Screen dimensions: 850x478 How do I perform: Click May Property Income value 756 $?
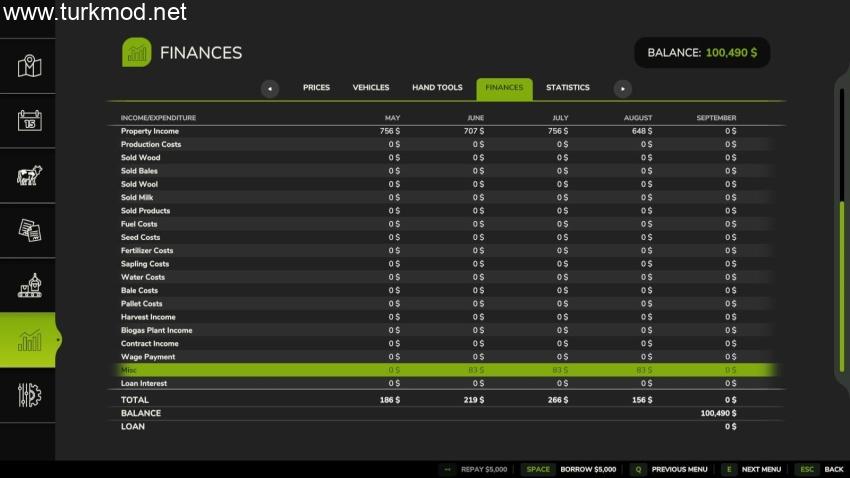coord(390,131)
